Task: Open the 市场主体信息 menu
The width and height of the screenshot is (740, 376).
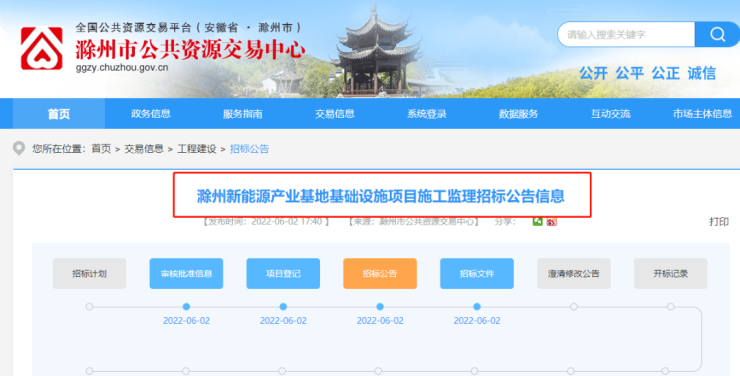Action: 702,114
